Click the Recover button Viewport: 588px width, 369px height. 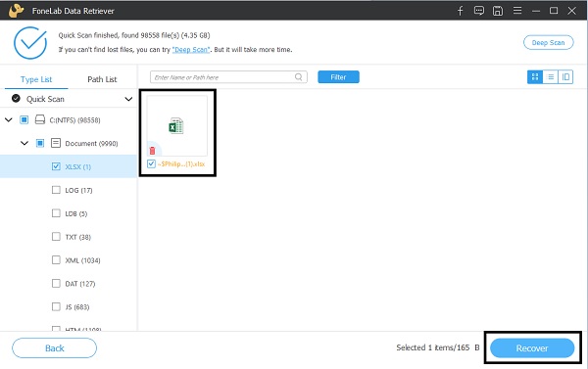532,348
